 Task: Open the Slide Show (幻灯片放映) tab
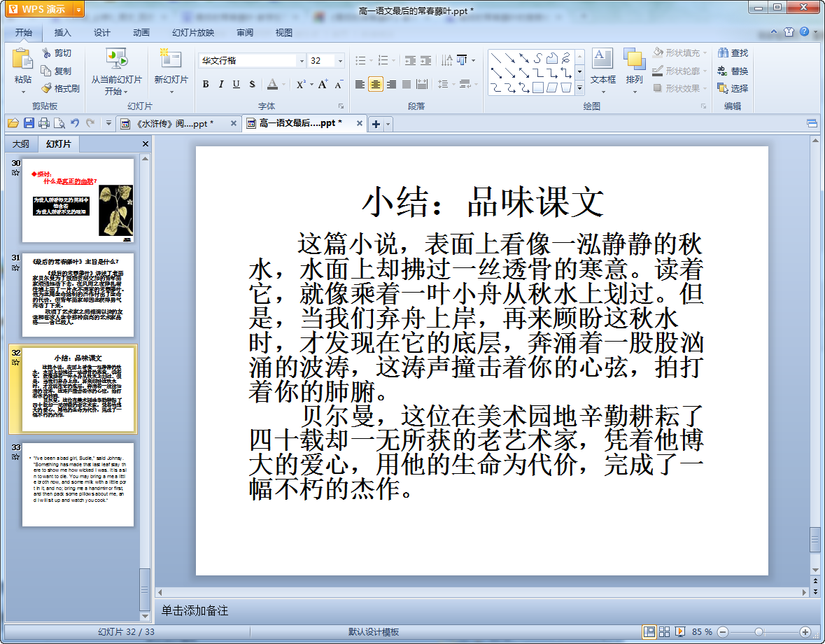[193, 33]
